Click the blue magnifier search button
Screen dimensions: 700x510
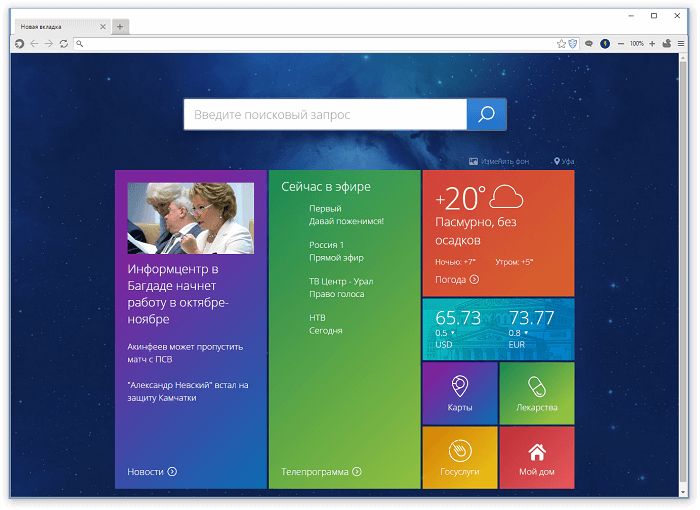coord(486,115)
